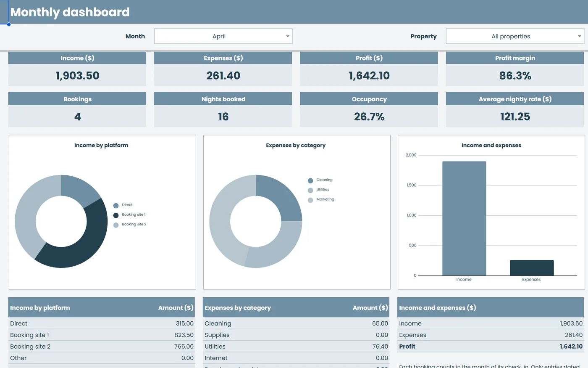Click the Direct legend dot in Income by platform
Viewport: 588px width, 368px height.
pyautogui.click(x=116, y=206)
